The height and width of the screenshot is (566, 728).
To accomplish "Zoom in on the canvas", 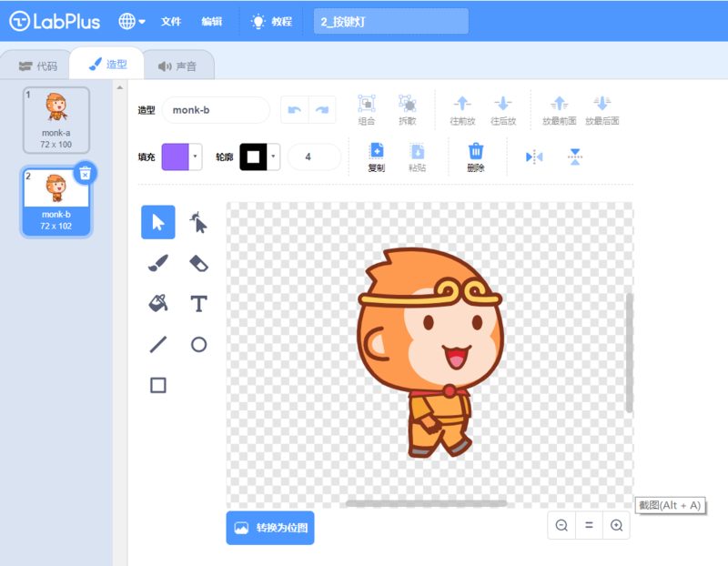I will 617,525.
